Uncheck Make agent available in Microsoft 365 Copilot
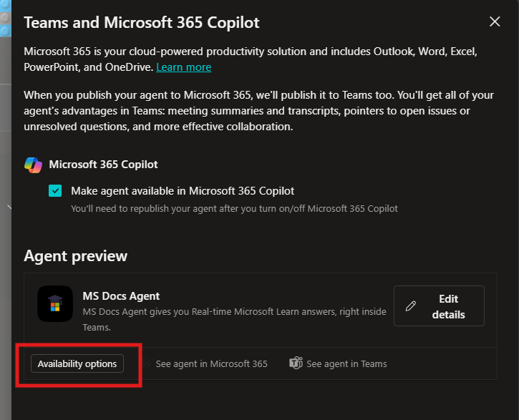 55,191
